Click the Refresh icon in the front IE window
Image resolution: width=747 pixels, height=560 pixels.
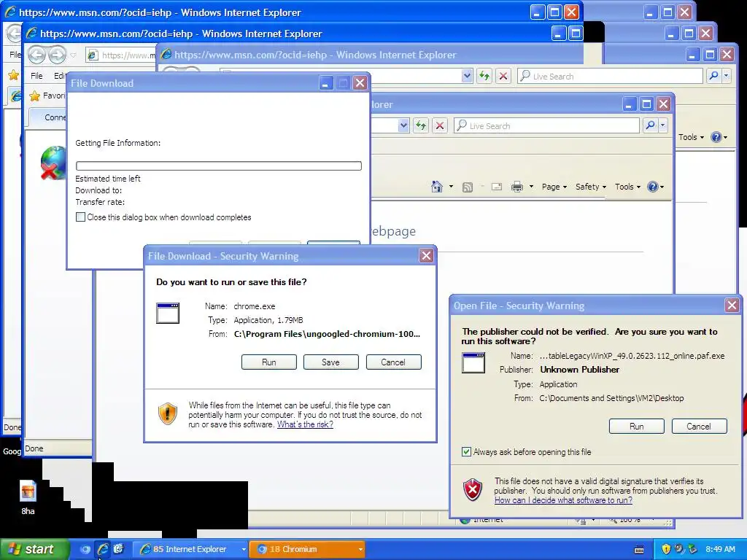[x=421, y=125]
